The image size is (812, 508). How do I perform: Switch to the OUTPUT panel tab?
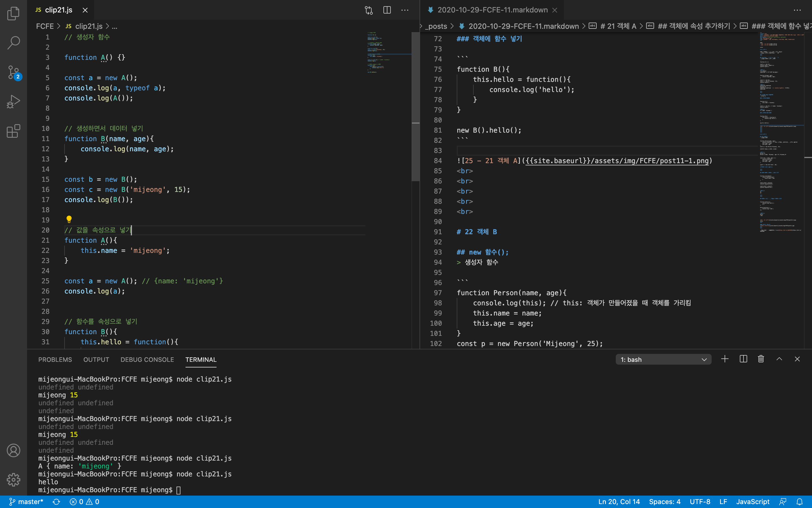[96, 360]
